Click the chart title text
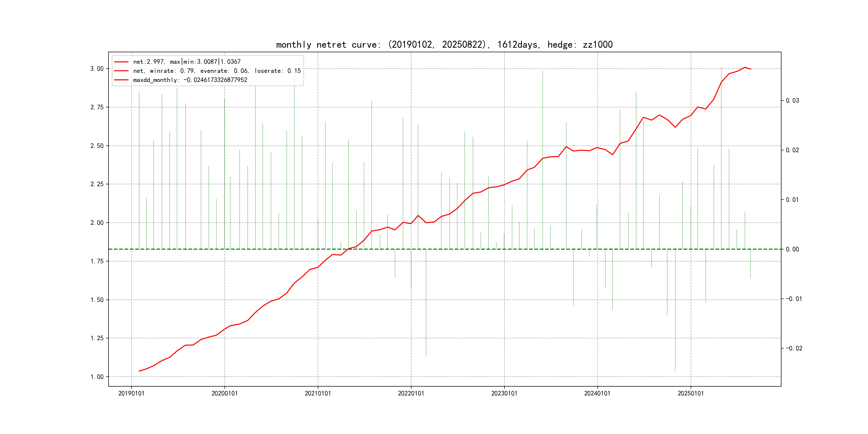 click(x=444, y=44)
